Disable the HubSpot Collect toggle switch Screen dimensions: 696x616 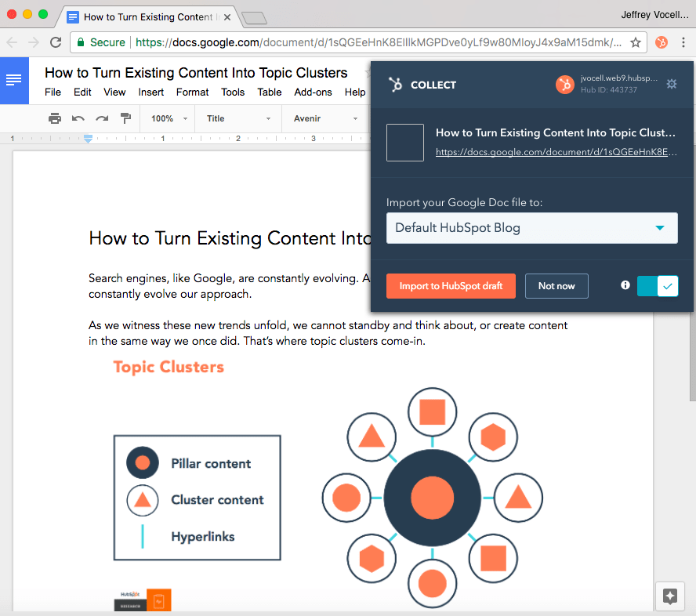[658, 286]
